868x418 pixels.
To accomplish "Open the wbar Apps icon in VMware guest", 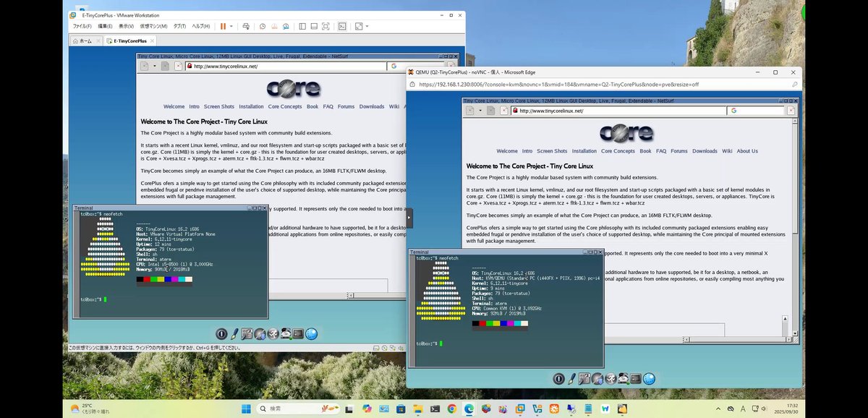I will [x=260, y=334].
